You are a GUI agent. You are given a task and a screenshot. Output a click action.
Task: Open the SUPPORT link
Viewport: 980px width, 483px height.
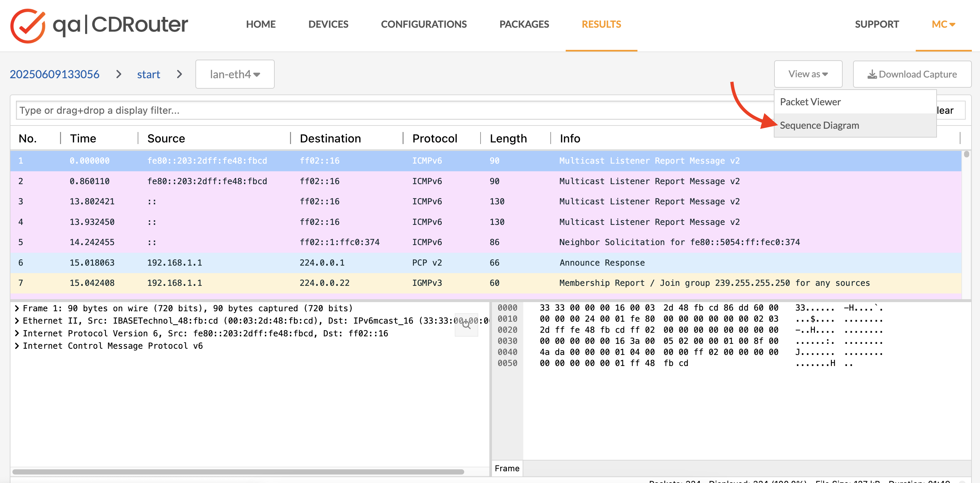click(877, 24)
